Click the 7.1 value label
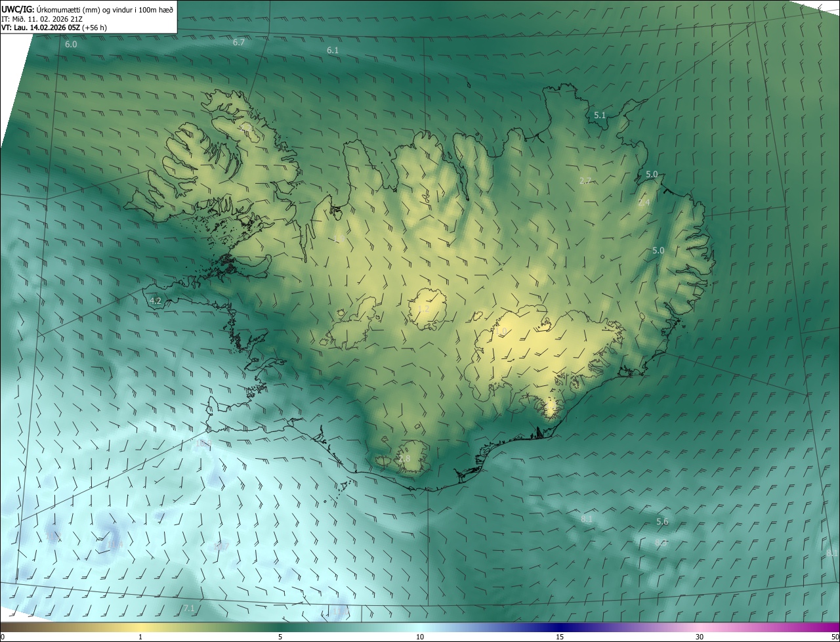Image resolution: width=840 pixels, height=642 pixels. (189, 609)
